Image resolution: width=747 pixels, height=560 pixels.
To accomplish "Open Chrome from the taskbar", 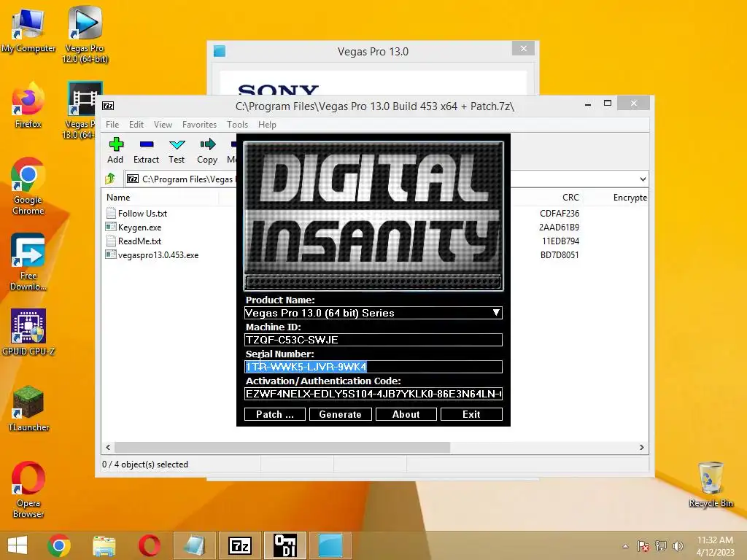I will (59, 545).
